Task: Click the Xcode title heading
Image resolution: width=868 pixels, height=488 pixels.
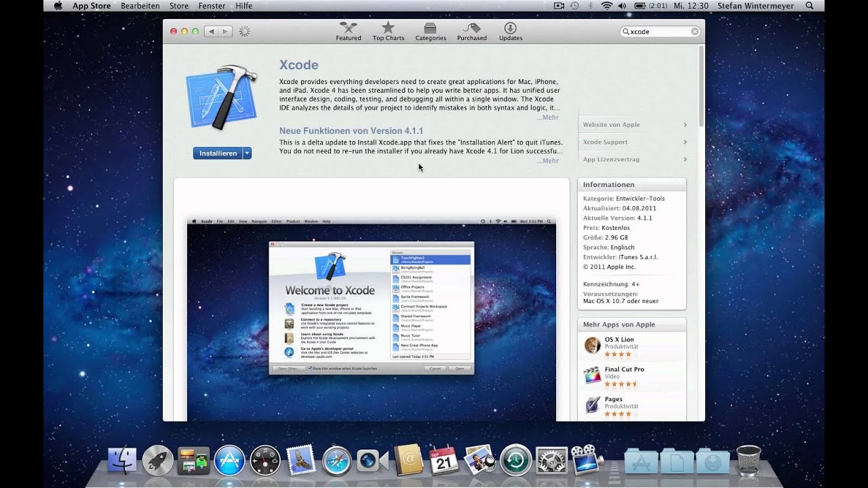Action: click(x=298, y=65)
